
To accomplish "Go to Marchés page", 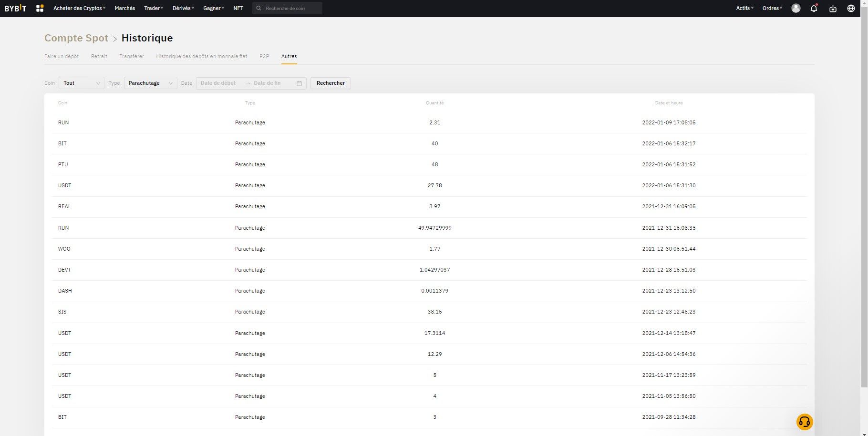I will (x=125, y=8).
